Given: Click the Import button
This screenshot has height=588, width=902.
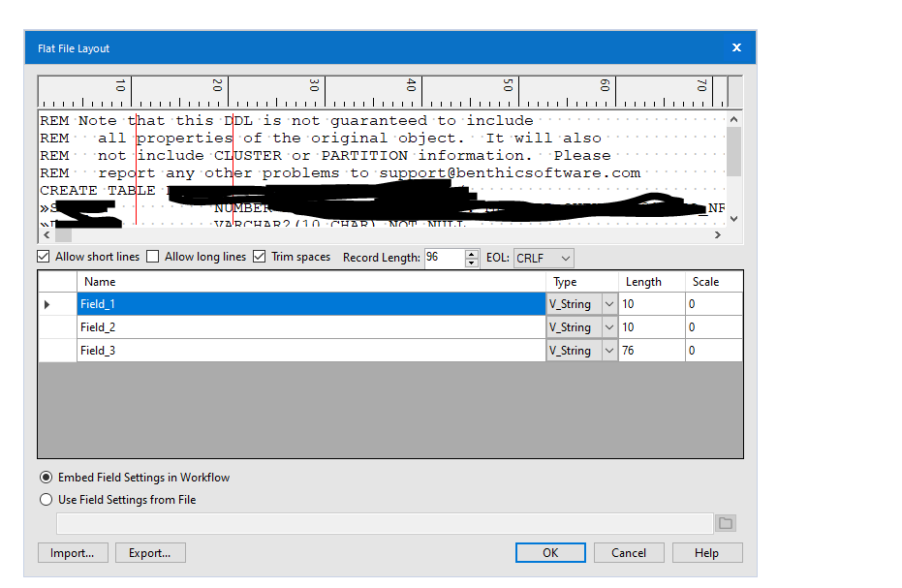Looking at the screenshot, I should point(72,552).
